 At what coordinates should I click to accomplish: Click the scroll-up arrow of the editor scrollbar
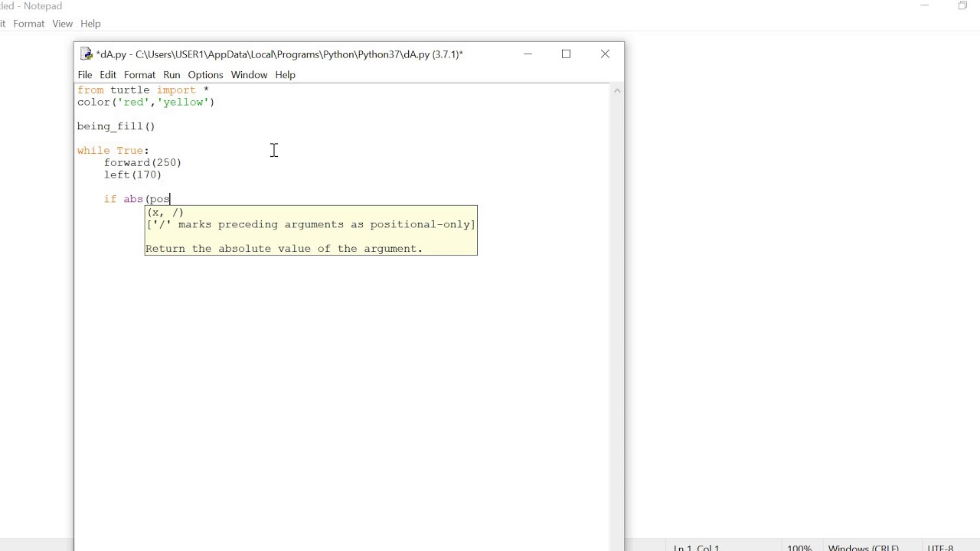click(617, 90)
